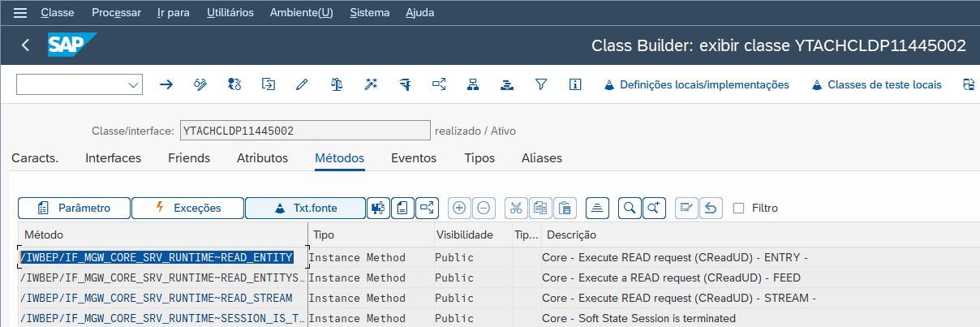Select the Métodos tab
This screenshot has height=327, width=980.
click(x=339, y=158)
